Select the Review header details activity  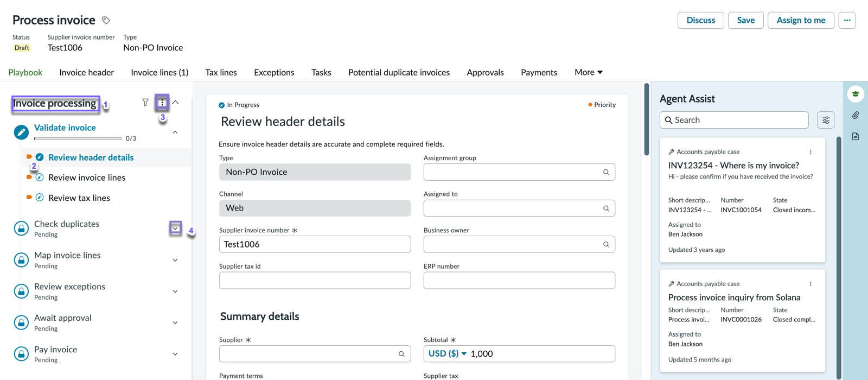click(91, 157)
